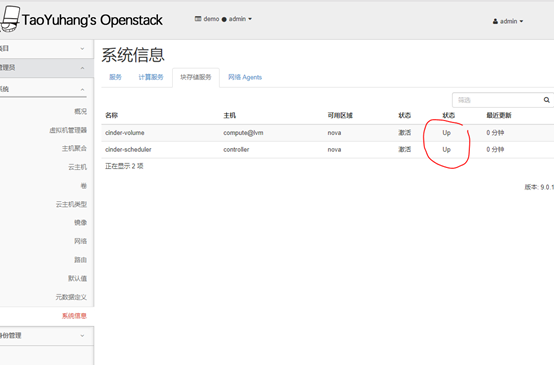554x365 pixels.
Task: Collapse the 管理员 sidebar section
Action: tap(43, 67)
